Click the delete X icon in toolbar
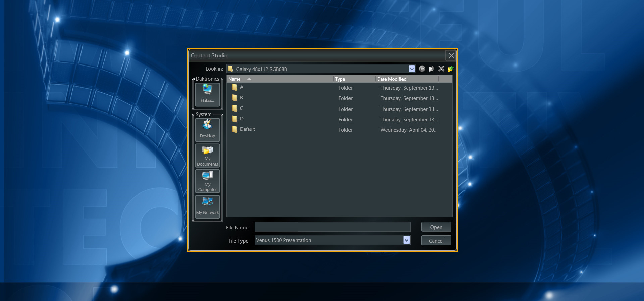The height and width of the screenshot is (301, 644). pos(441,69)
